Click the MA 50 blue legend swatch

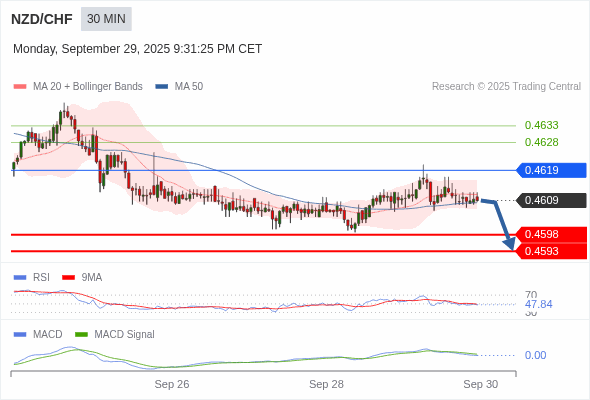point(162,87)
